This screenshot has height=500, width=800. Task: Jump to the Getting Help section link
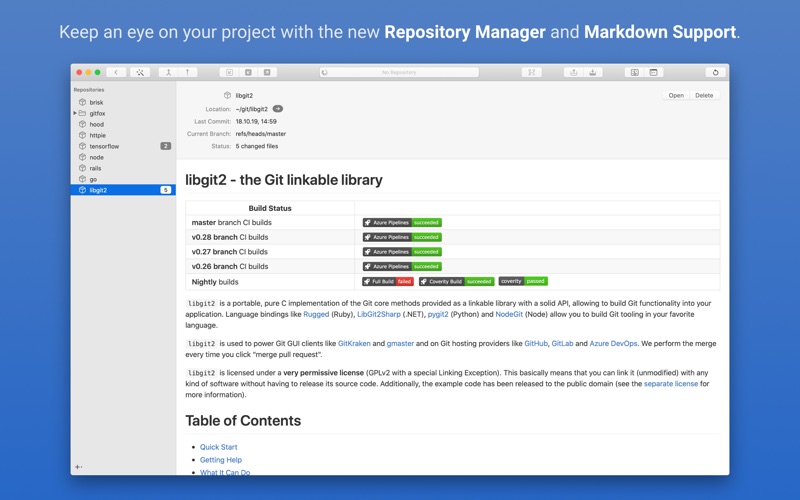pos(220,460)
